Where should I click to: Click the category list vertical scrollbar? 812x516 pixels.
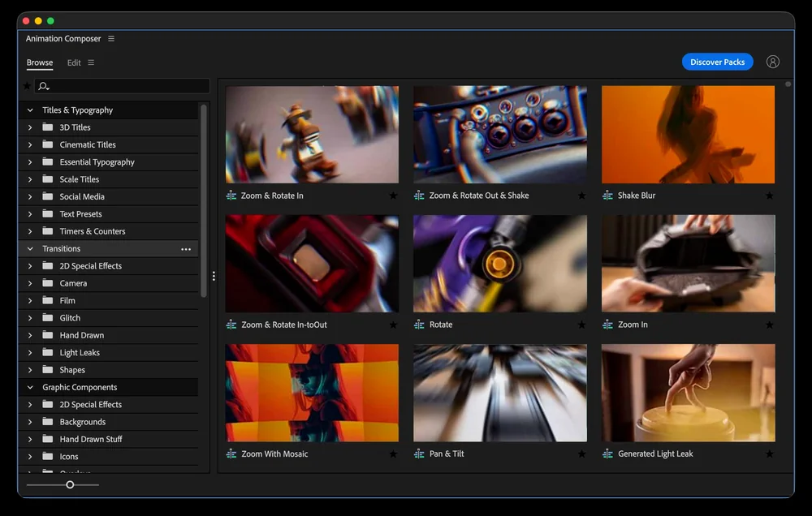coord(204,201)
